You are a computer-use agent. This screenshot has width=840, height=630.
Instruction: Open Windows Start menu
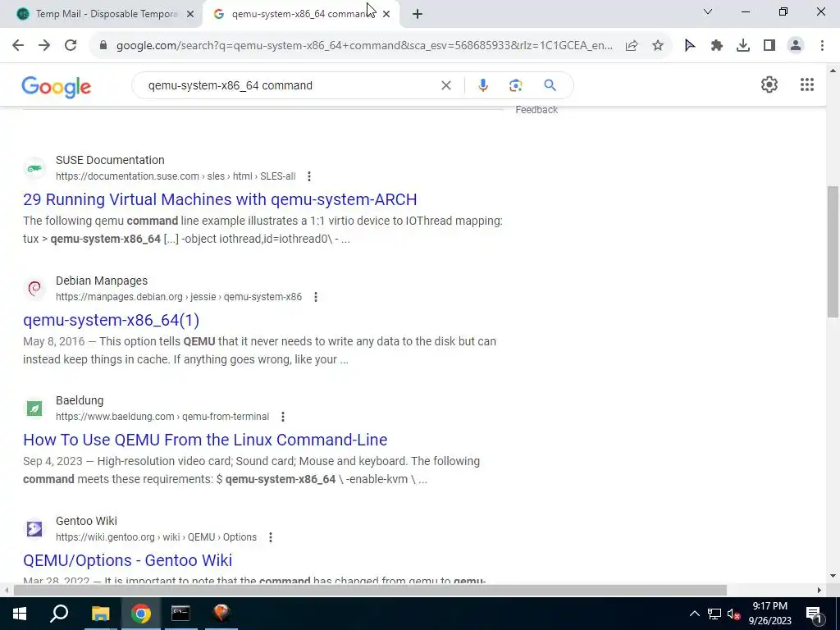click(20, 614)
